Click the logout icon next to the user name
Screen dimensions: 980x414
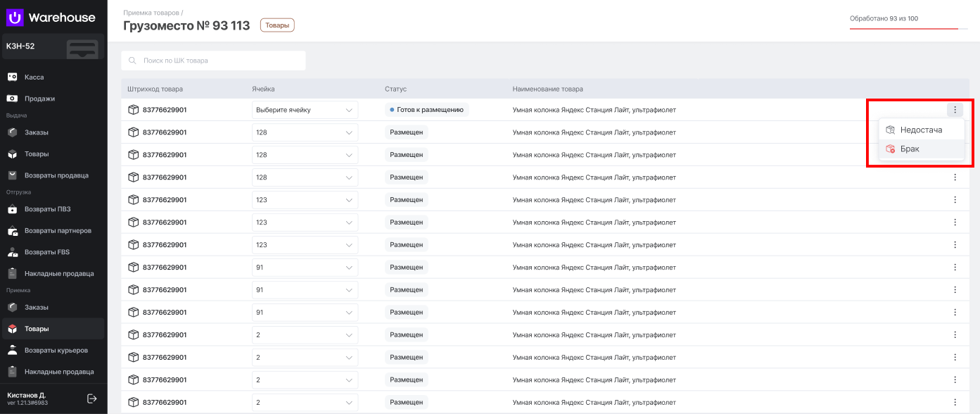(x=91, y=399)
